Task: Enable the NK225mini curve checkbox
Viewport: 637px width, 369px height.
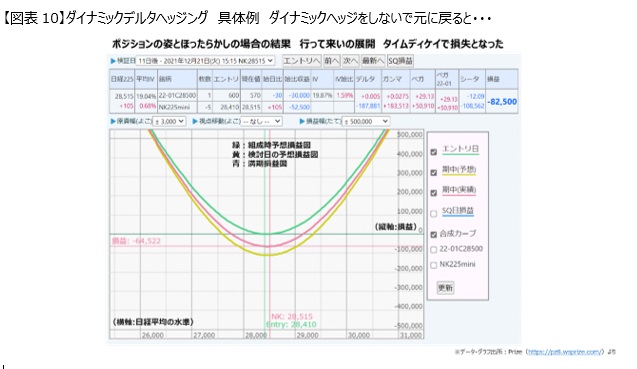Action: 433,265
